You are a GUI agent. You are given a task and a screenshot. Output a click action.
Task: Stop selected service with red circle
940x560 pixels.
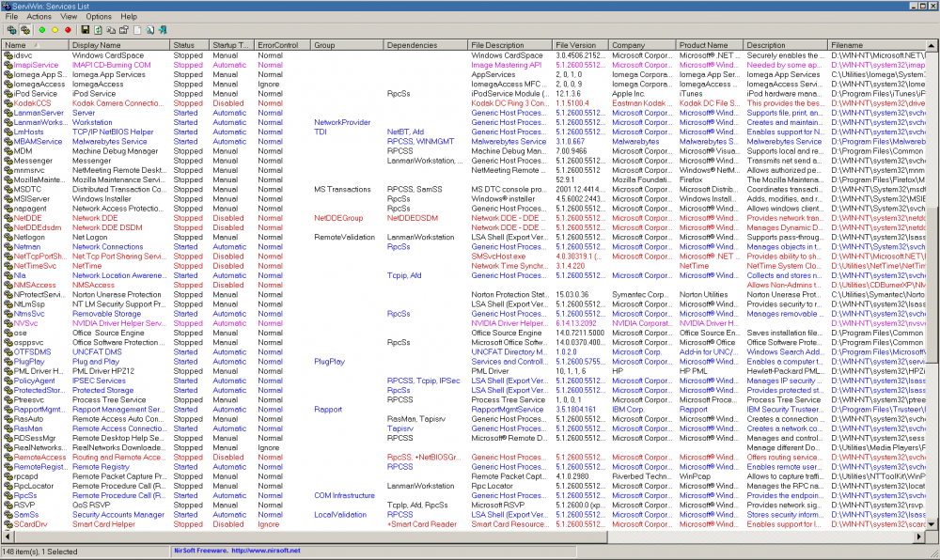click(x=69, y=30)
